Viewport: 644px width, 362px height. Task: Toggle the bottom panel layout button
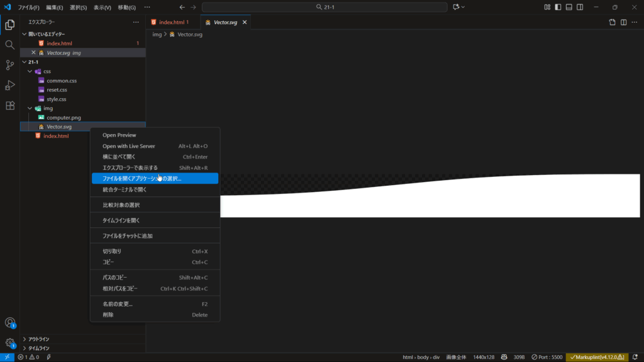click(x=569, y=7)
